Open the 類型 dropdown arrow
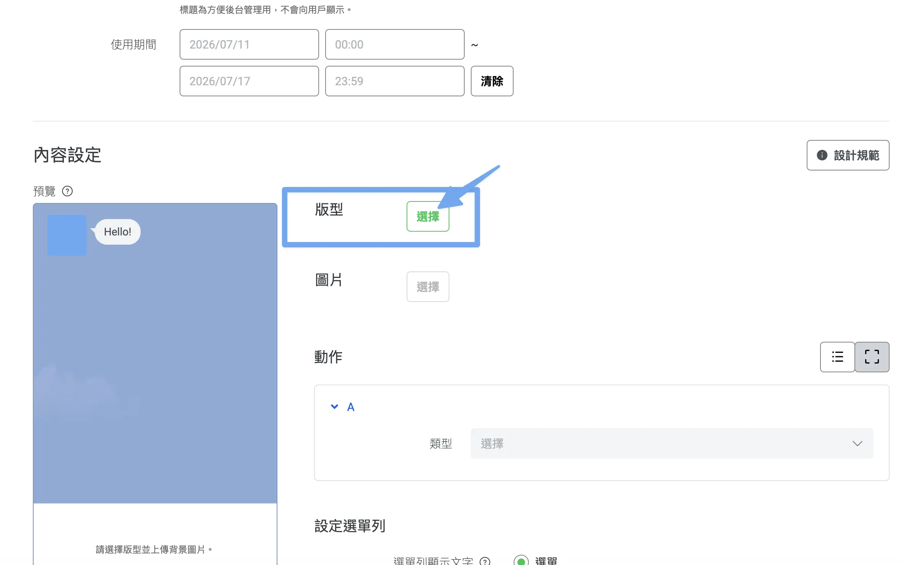 click(857, 443)
